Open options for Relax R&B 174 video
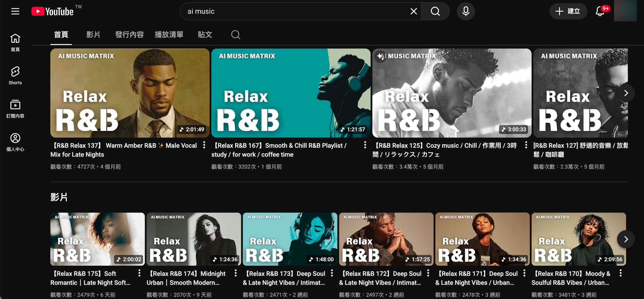644x299 pixels. click(x=236, y=273)
